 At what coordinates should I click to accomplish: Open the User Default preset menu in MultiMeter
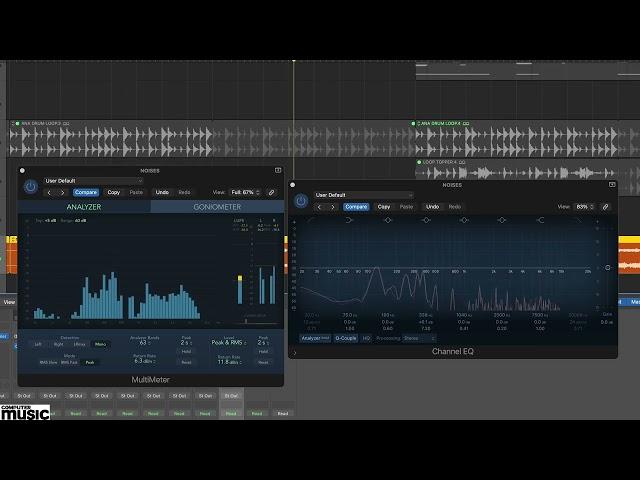coord(93,181)
